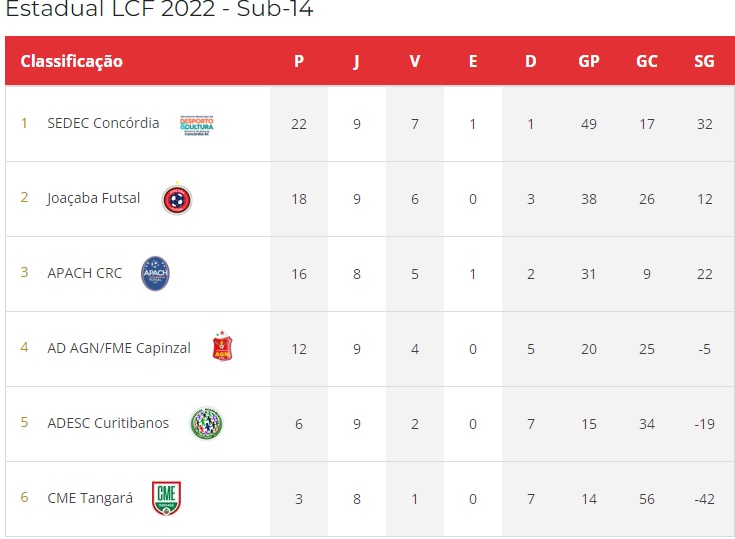Click the SEDEC Concórdia Desporto & Cultura logo

tap(197, 125)
